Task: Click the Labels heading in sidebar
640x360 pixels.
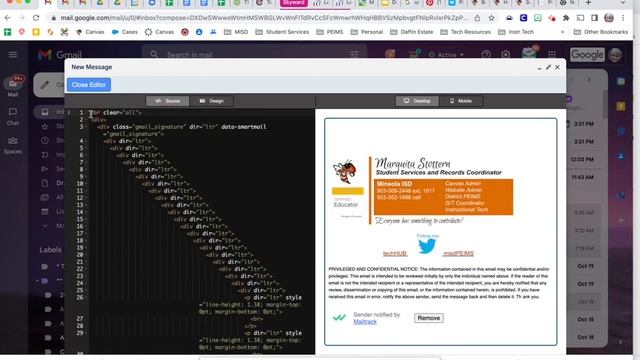Action: click(x=51, y=250)
